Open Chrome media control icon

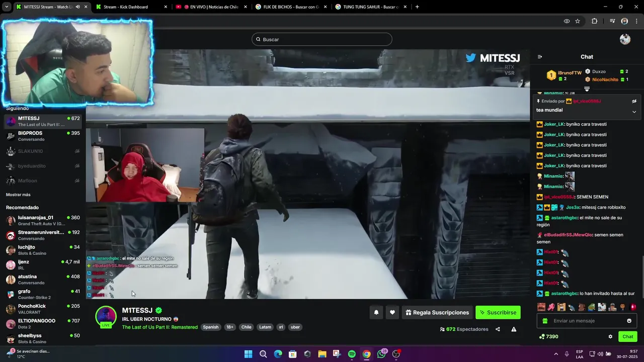click(x=612, y=21)
